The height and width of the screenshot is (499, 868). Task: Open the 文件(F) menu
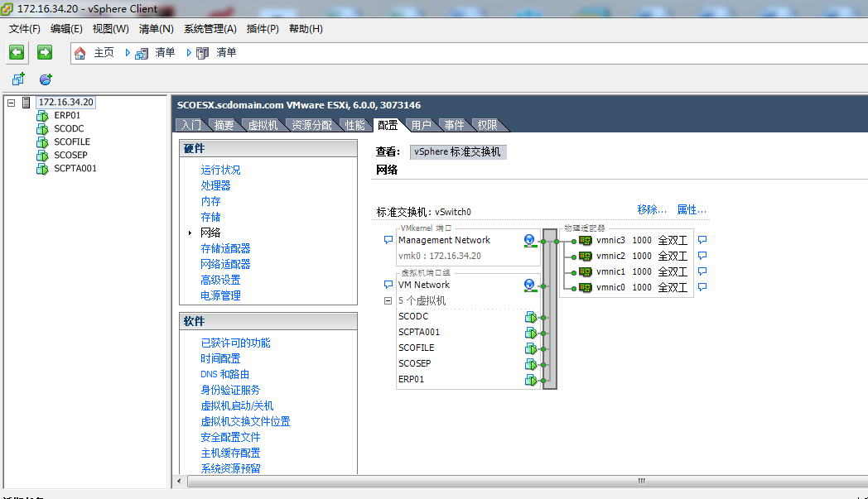click(x=24, y=29)
